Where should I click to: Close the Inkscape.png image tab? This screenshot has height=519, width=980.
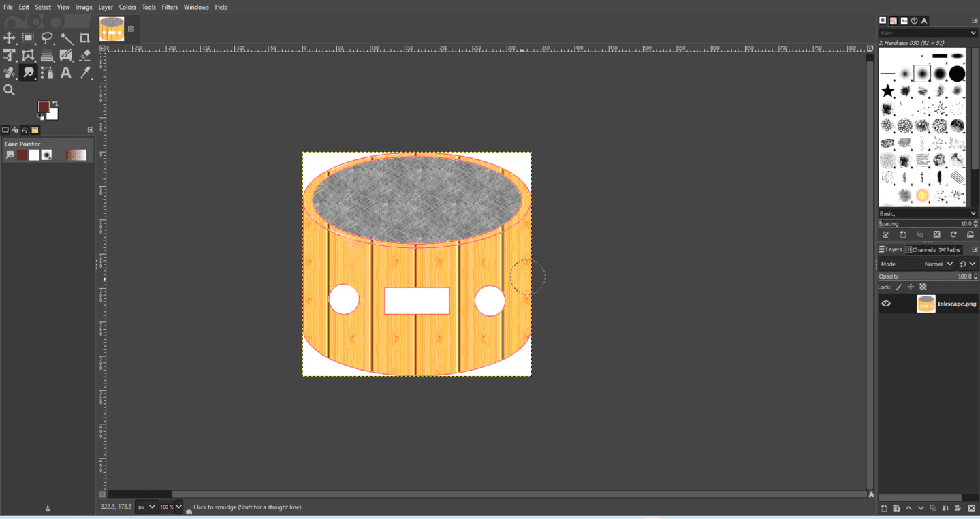tap(131, 29)
